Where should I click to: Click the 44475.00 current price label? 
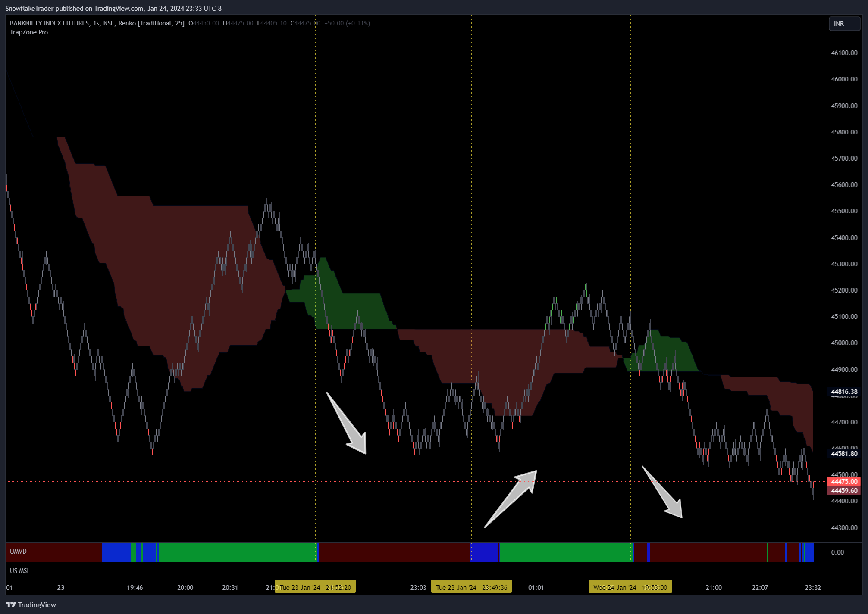pos(844,482)
